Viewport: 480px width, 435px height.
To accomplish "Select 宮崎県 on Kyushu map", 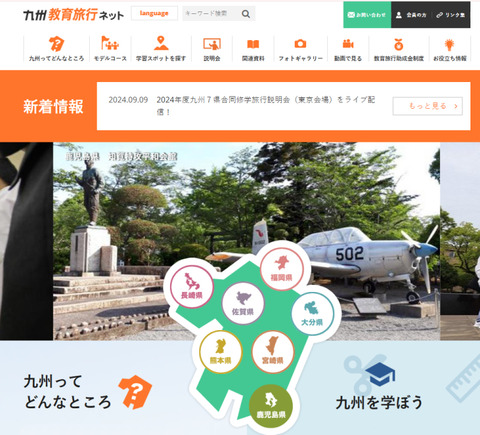I will pos(273,352).
